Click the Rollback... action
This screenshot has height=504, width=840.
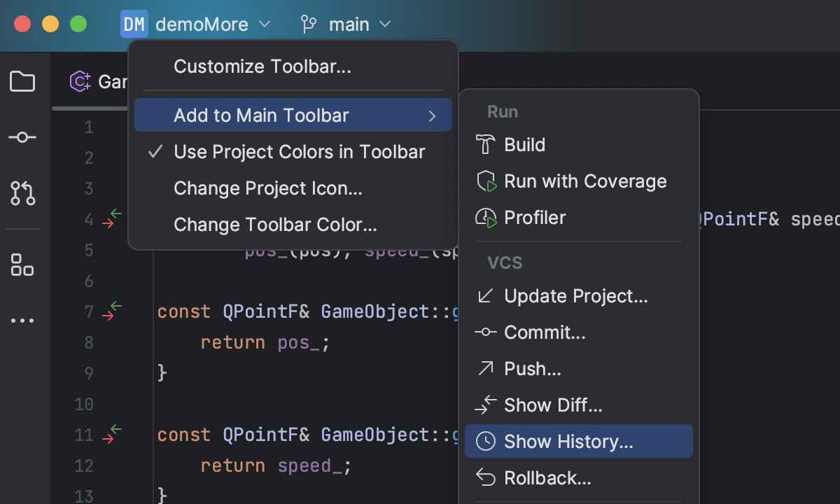[x=547, y=478]
